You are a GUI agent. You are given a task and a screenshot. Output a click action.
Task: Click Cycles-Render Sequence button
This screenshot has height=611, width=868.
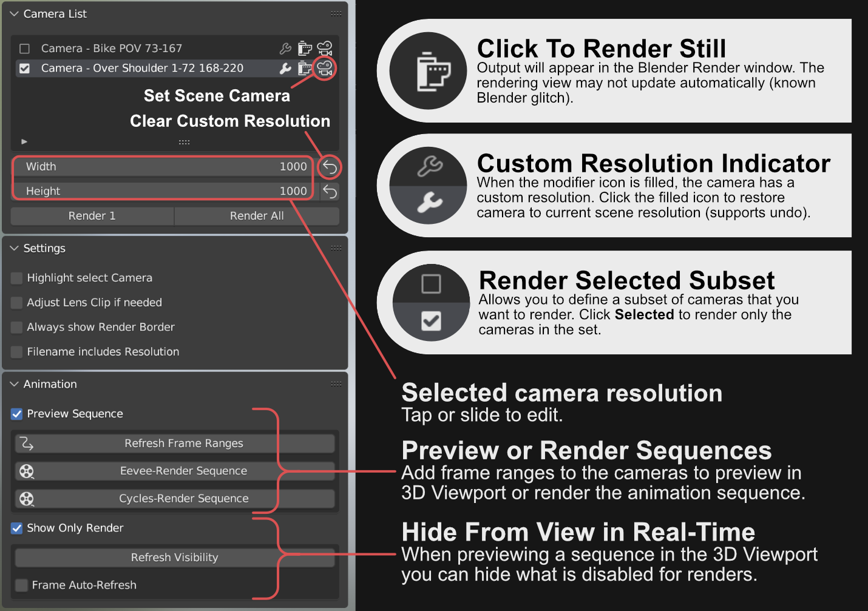175,499
